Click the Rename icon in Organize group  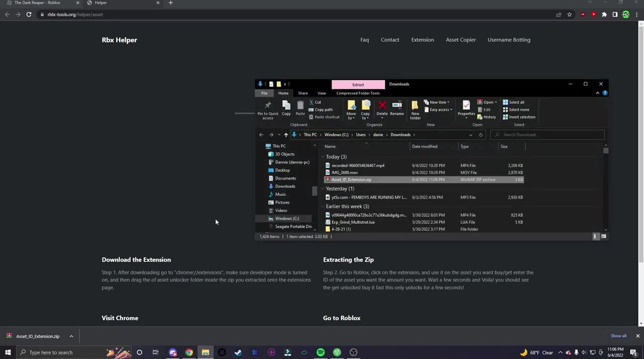point(396,106)
